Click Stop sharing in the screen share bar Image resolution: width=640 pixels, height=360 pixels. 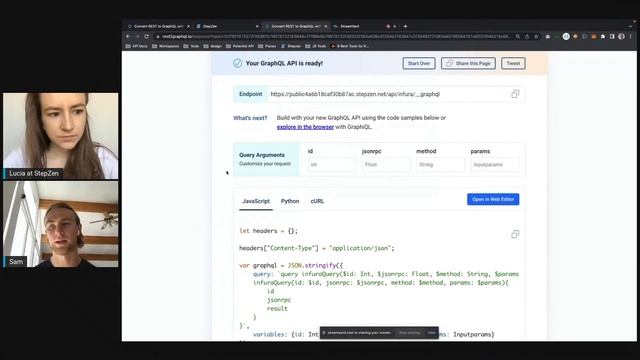click(x=409, y=333)
